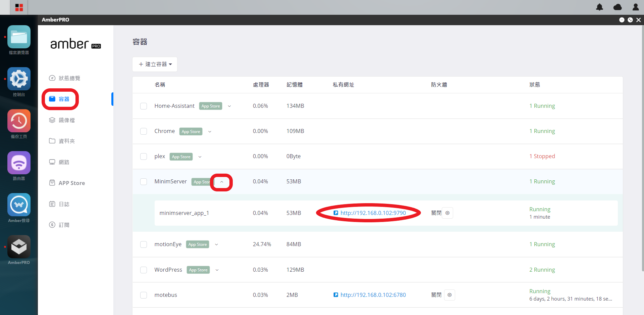Image resolution: width=644 pixels, height=315 pixels.
Task: Select the Chrome container checkbox
Action: 144,131
